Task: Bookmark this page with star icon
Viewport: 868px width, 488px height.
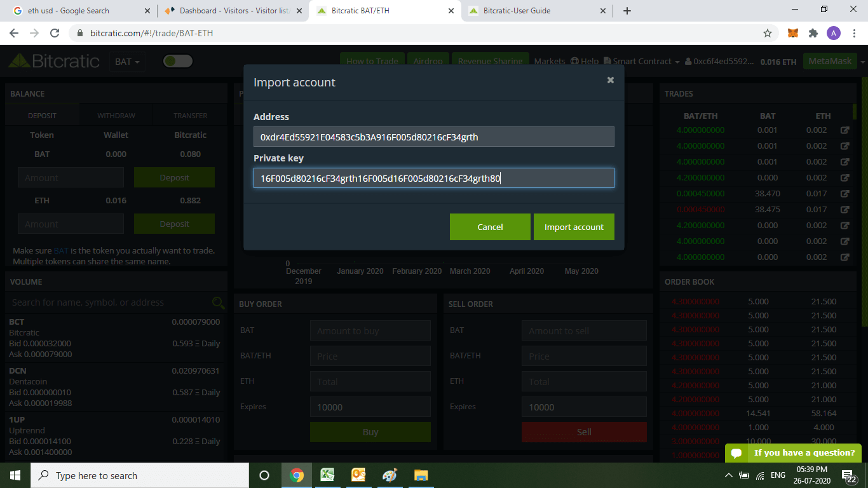Action: (768, 33)
